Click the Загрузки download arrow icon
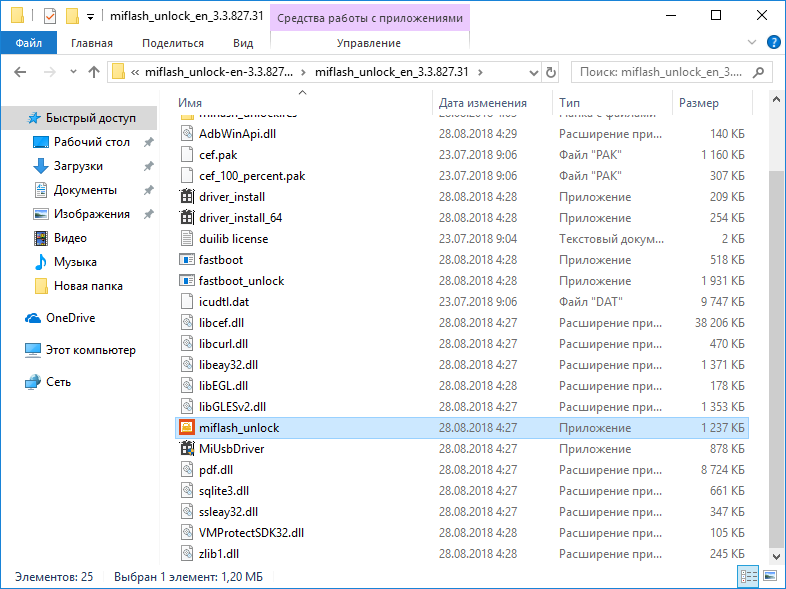Screen dimensions: 786x589 [41, 166]
